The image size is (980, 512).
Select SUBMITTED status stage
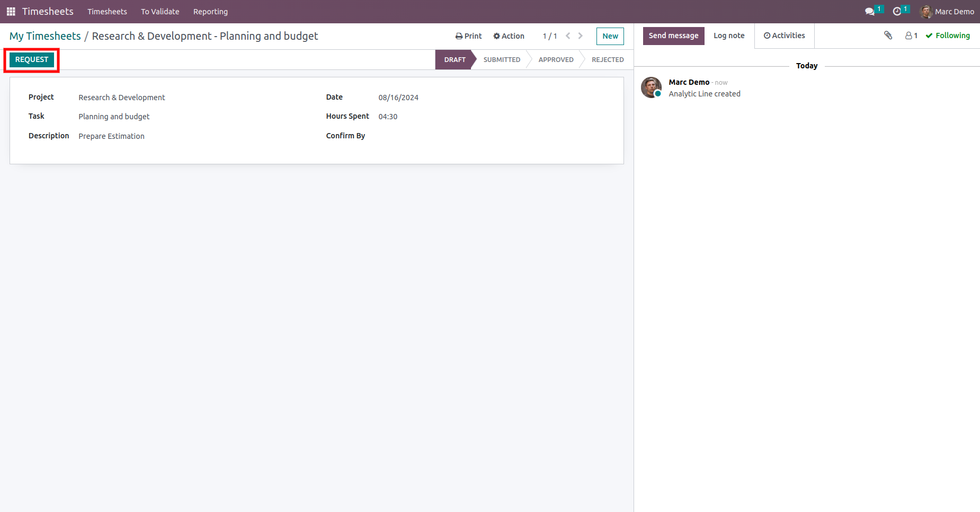click(x=502, y=60)
